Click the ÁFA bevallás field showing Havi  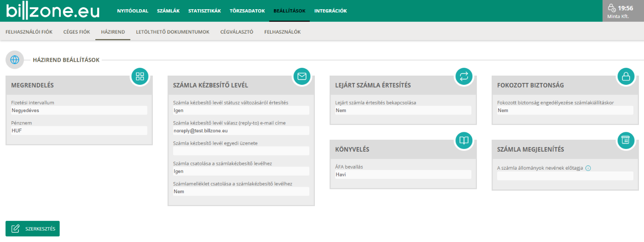[x=403, y=175]
